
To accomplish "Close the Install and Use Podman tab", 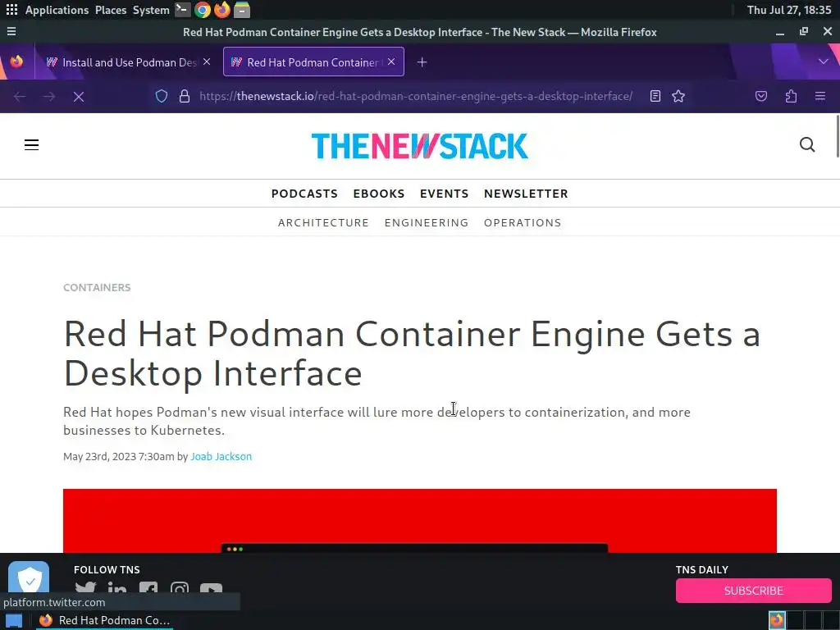I will pyautogui.click(x=207, y=62).
